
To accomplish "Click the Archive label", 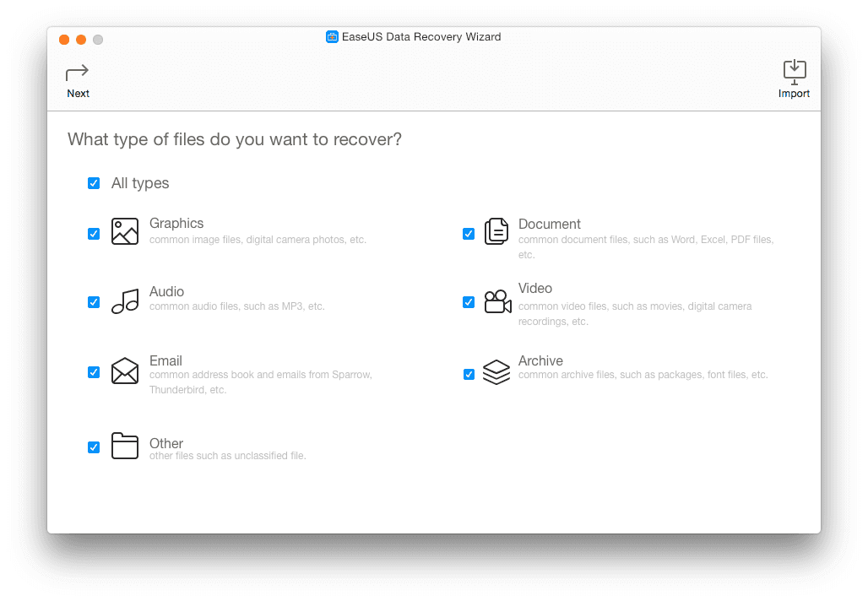I will click(540, 360).
